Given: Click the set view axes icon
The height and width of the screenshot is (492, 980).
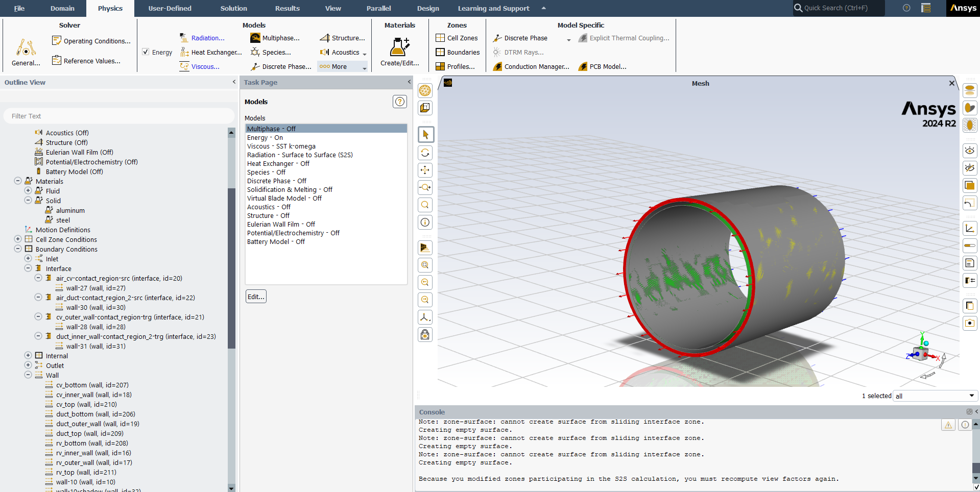Looking at the screenshot, I should click(x=425, y=317).
